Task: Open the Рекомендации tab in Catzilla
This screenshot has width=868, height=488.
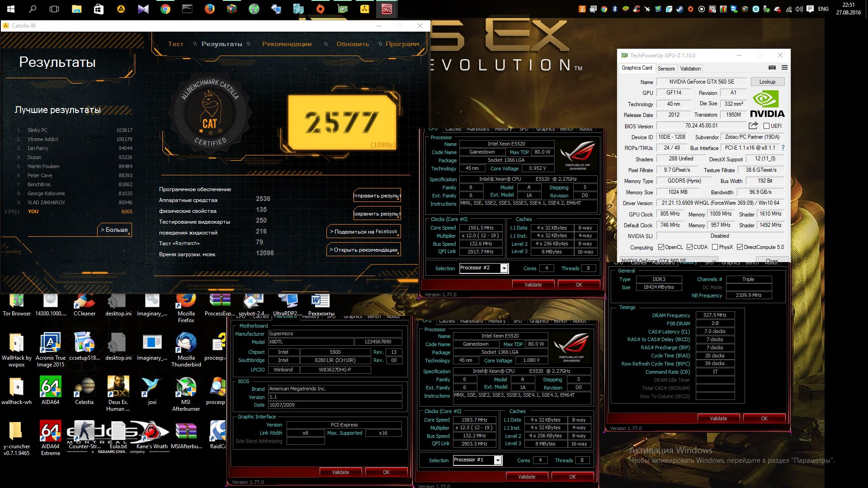Action: coord(287,44)
